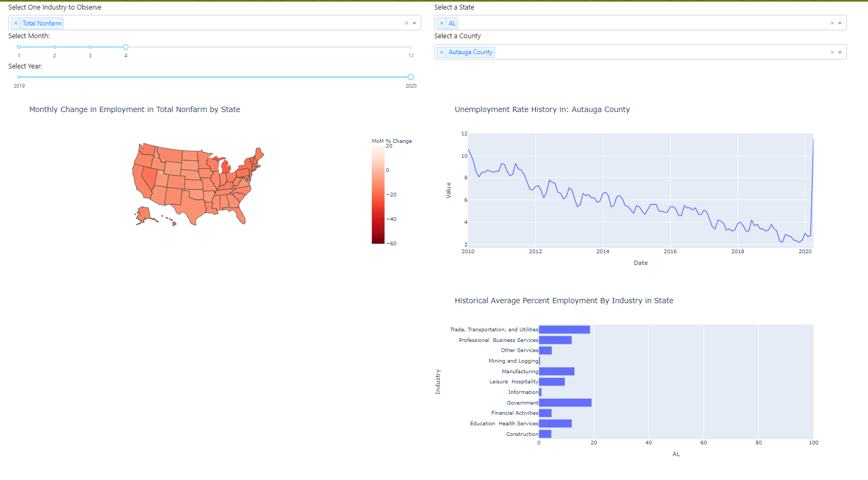Click the MoM % Change color bar

click(377, 194)
